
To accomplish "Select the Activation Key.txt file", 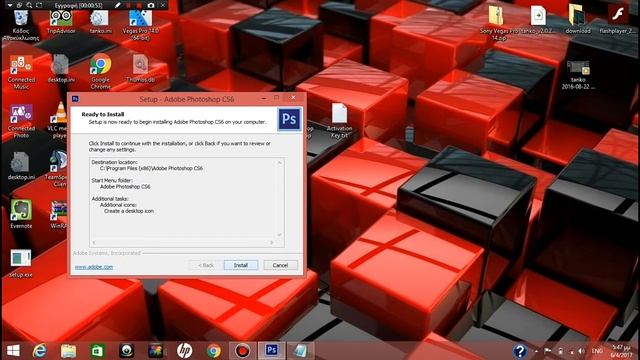I will (339, 121).
